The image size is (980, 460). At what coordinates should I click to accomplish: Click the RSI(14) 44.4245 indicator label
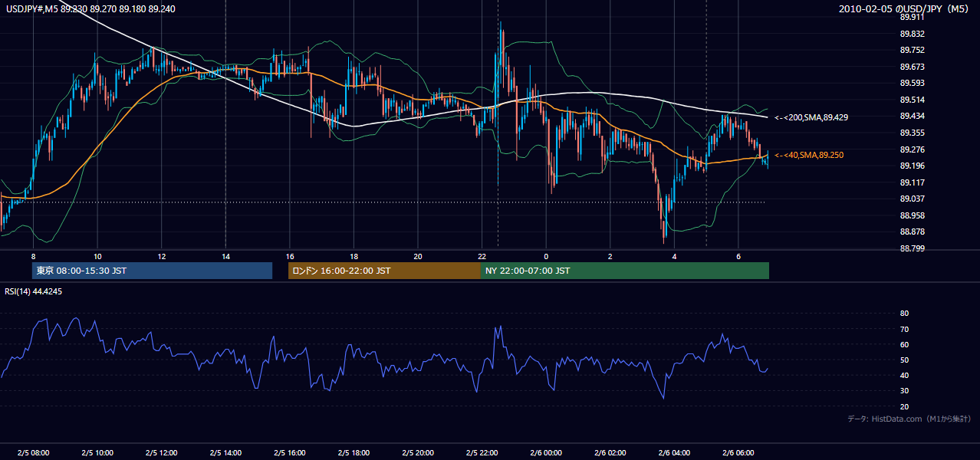34,291
